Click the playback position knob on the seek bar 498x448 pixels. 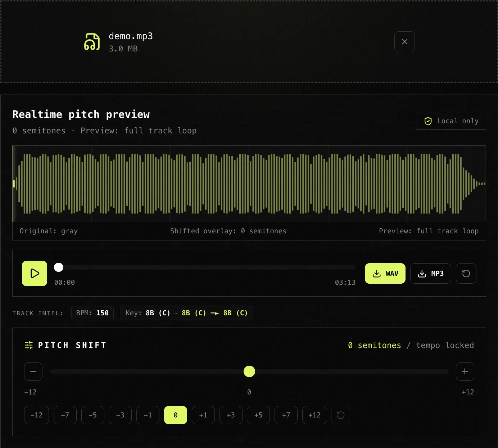[59, 267]
